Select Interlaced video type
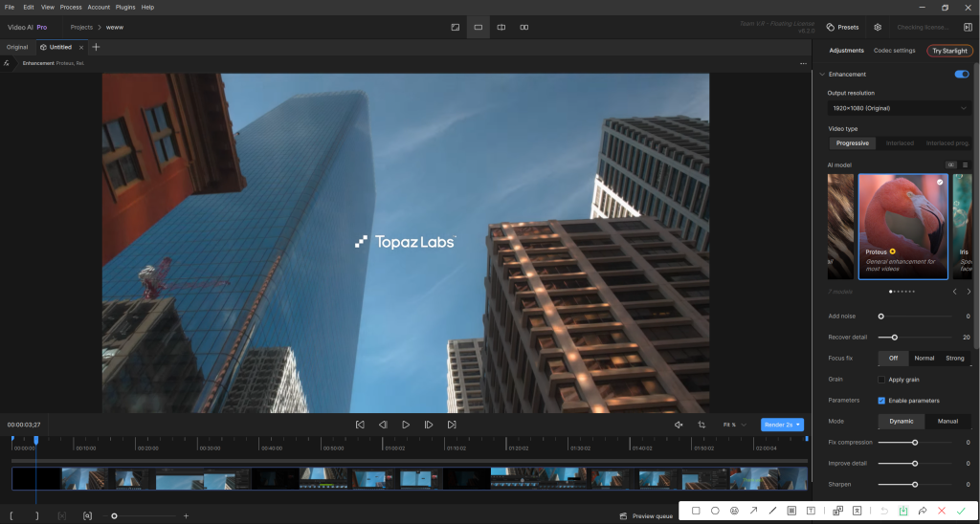 pos(900,143)
